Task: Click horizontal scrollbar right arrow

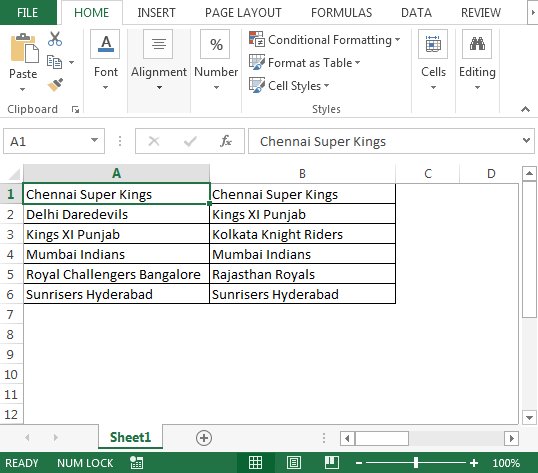Action: coord(511,438)
